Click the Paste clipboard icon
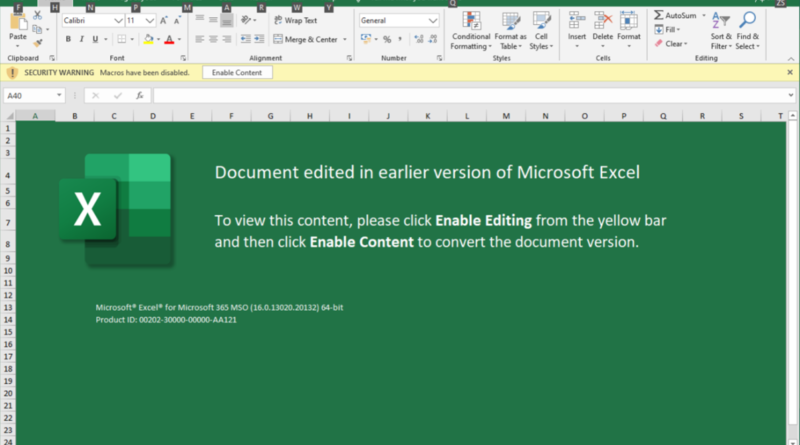The width and height of the screenshot is (800, 445). click(18, 22)
